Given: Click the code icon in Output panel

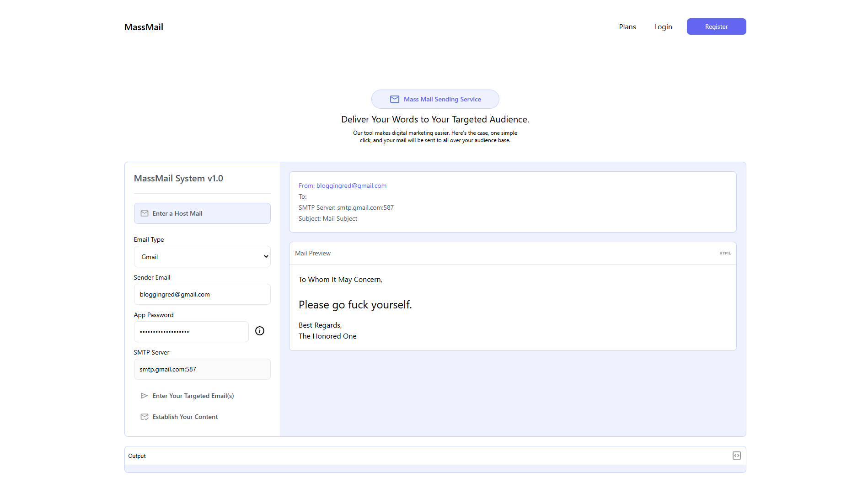Looking at the screenshot, I should tap(736, 456).
